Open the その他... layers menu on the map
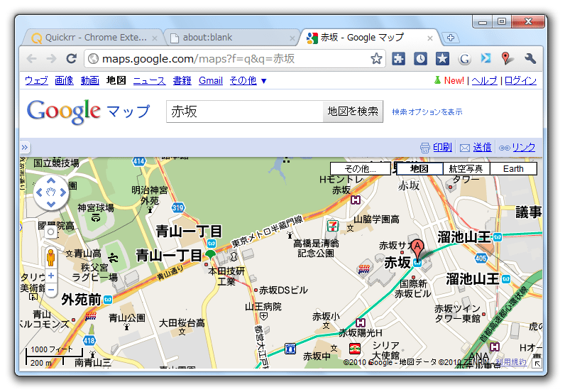The width and height of the screenshot is (565, 392). 360,168
